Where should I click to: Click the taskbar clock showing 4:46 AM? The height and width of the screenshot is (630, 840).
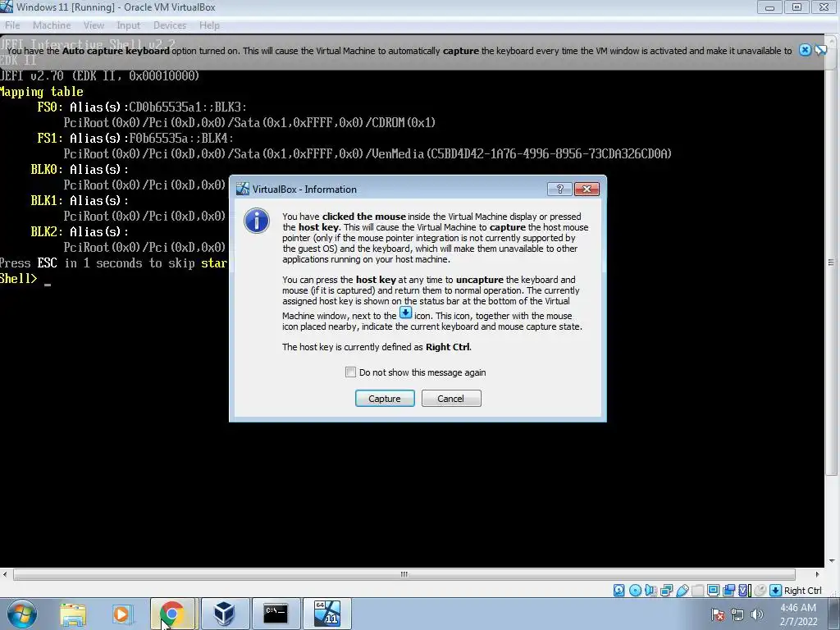798,614
